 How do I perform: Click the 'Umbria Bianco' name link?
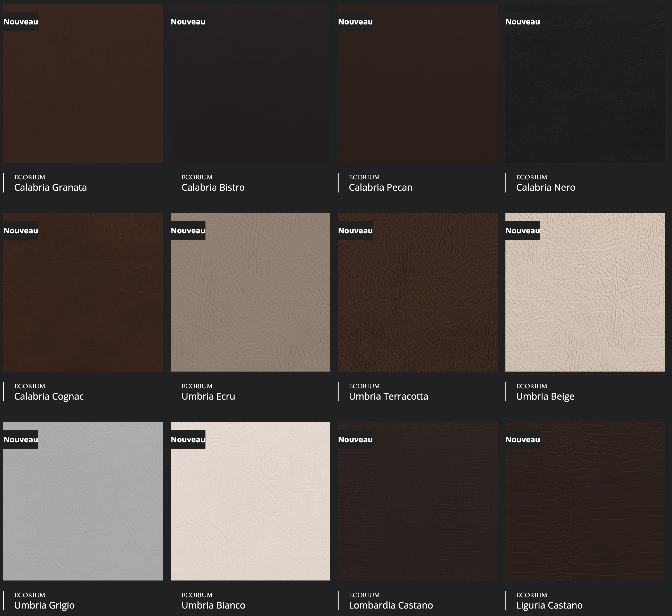213,605
